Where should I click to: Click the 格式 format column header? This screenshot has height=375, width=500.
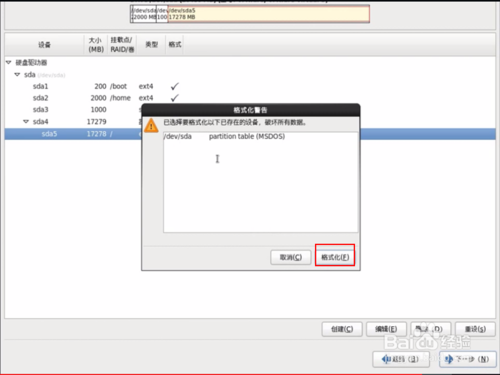pyautogui.click(x=175, y=45)
